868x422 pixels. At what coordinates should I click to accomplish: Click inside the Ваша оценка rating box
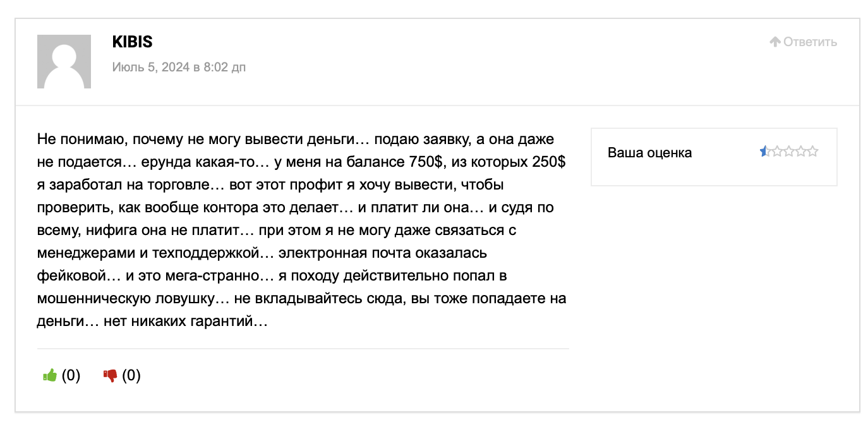pyautogui.click(x=714, y=157)
